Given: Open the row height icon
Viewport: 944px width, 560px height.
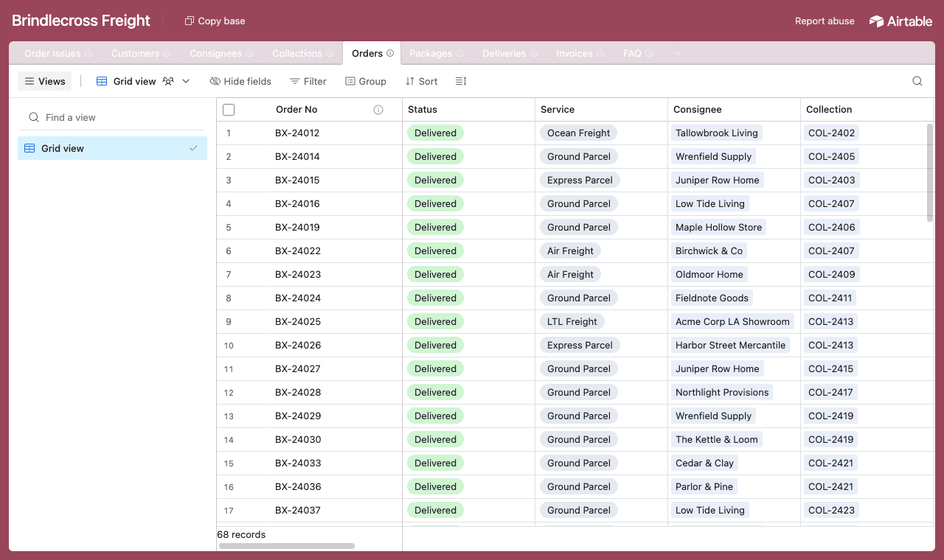Looking at the screenshot, I should point(461,81).
